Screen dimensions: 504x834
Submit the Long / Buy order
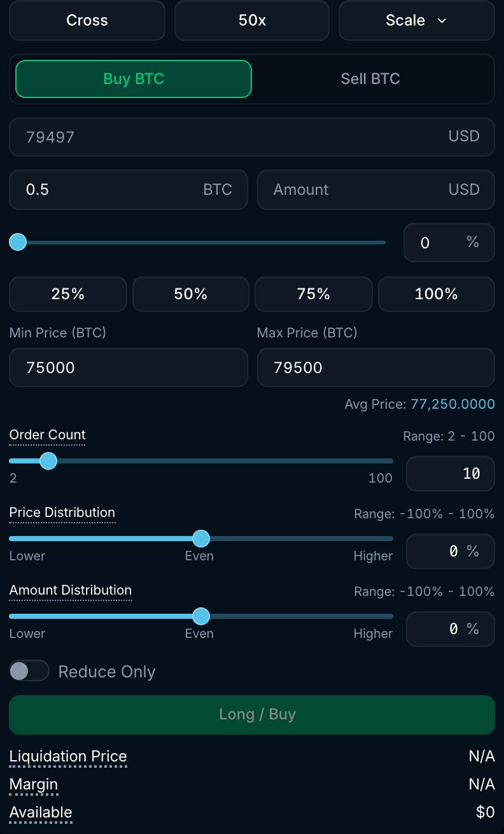[x=252, y=715]
